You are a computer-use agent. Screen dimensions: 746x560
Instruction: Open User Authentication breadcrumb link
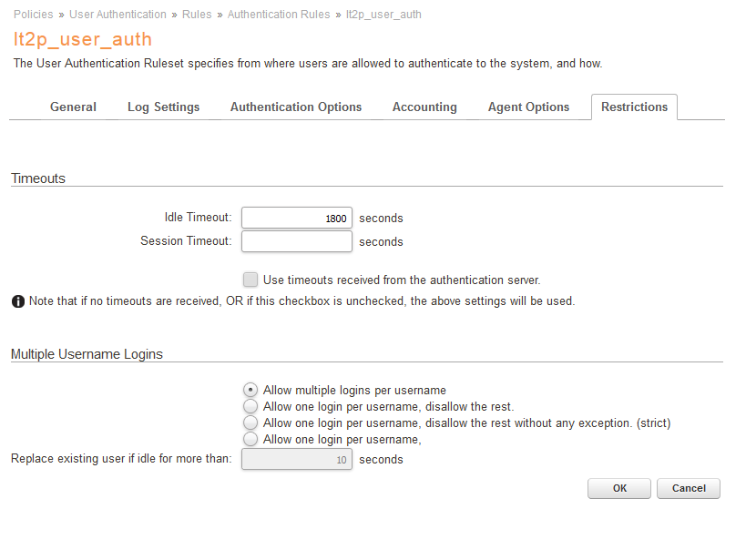pos(118,15)
